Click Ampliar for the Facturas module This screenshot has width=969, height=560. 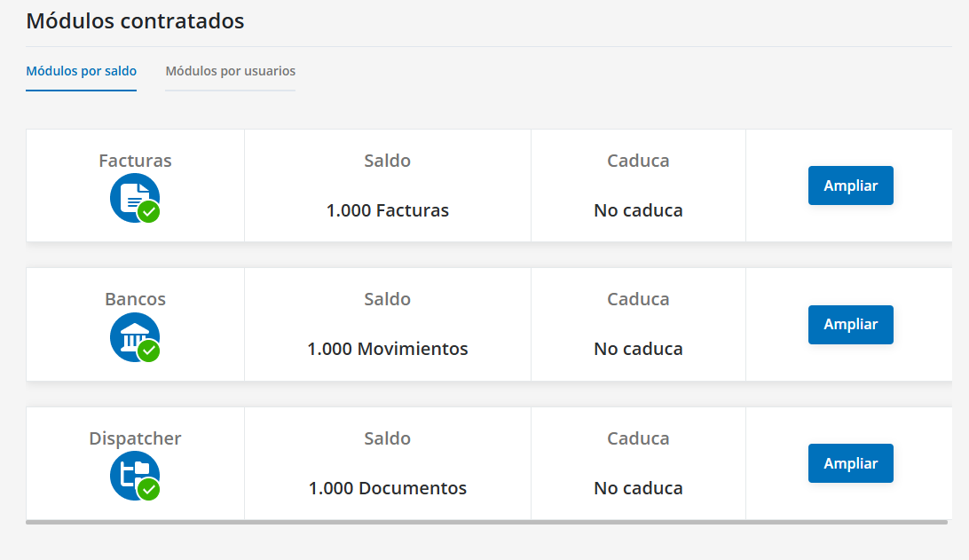[850, 185]
